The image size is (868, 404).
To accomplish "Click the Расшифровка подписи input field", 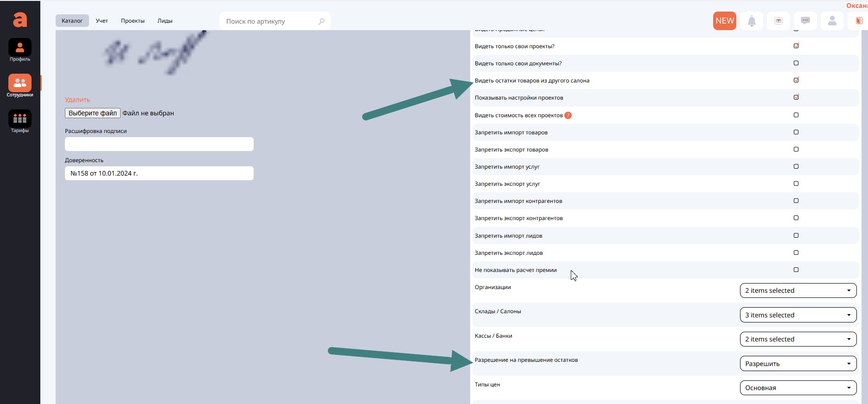I will [x=159, y=144].
